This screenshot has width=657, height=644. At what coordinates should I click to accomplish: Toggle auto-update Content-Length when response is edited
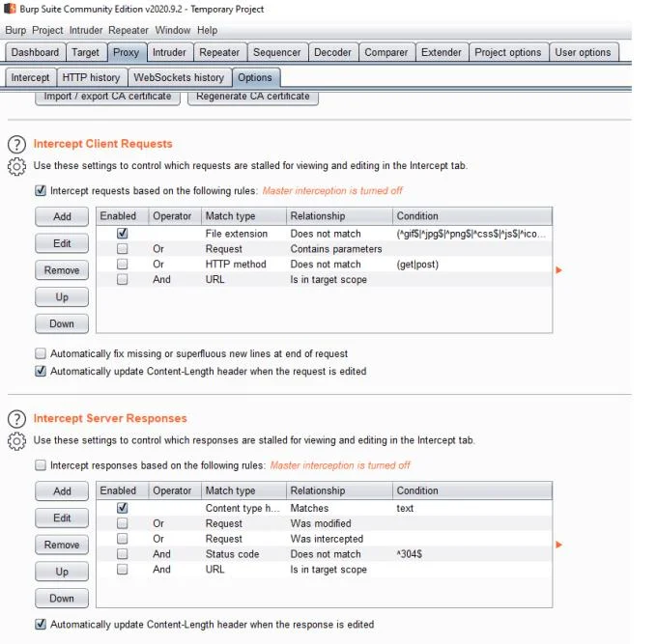pos(41,625)
